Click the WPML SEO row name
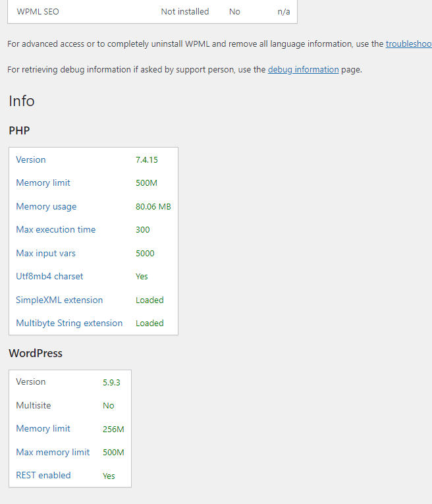Screen dimensions: 432x504 tap(38, 12)
